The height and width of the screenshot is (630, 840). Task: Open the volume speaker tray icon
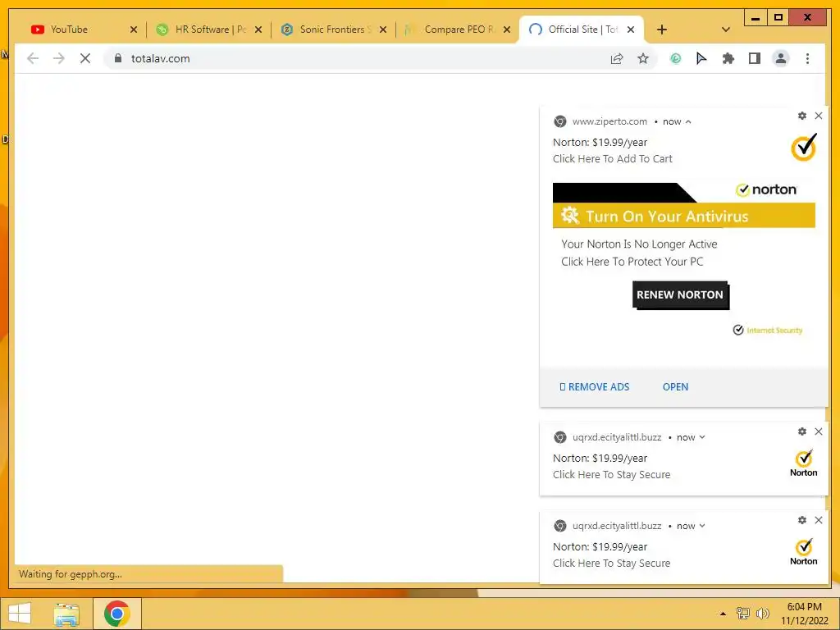pyautogui.click(x=762, y=614)
